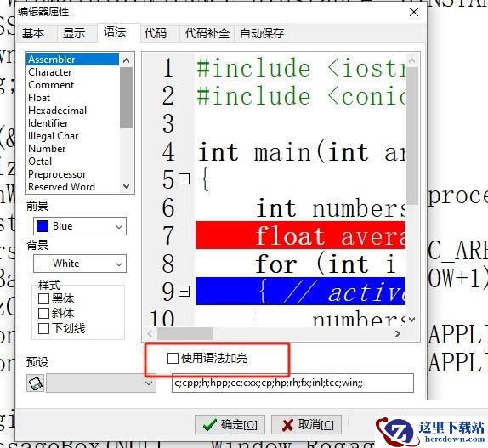
Task: Check the 黑体 bold style box
Action: click(x=43, y=298)
